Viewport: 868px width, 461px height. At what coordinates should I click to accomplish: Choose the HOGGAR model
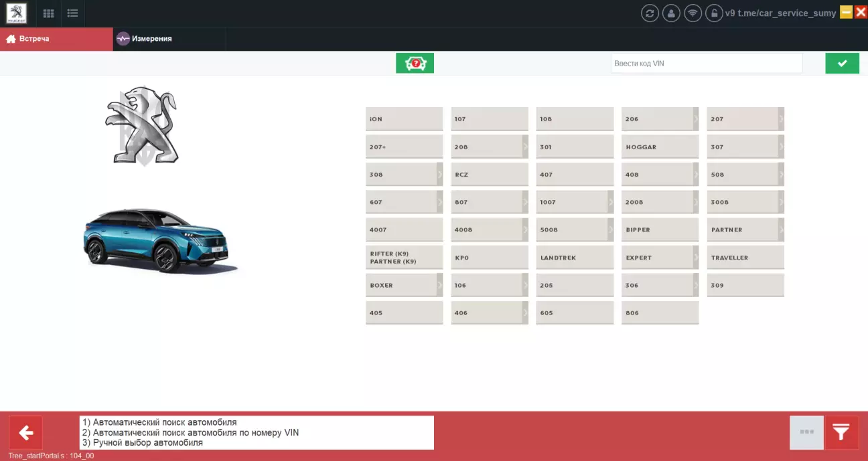click(660, 147)
